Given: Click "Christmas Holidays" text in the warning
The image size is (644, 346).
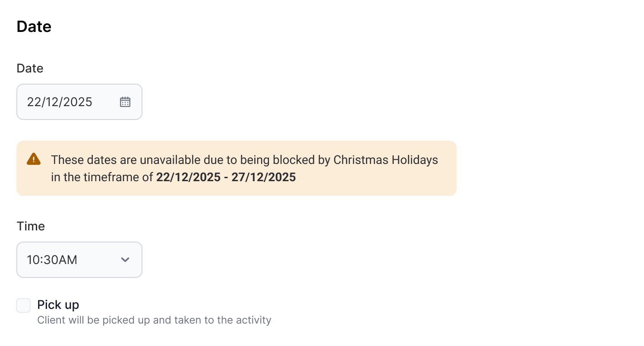Looking at the screenshot, I should click(386, 160).
